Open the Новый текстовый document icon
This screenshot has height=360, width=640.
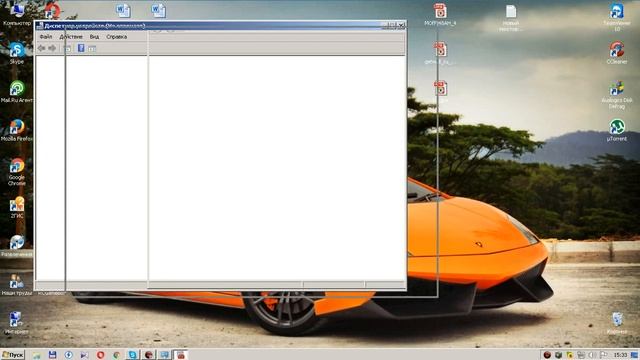(511, 18)
